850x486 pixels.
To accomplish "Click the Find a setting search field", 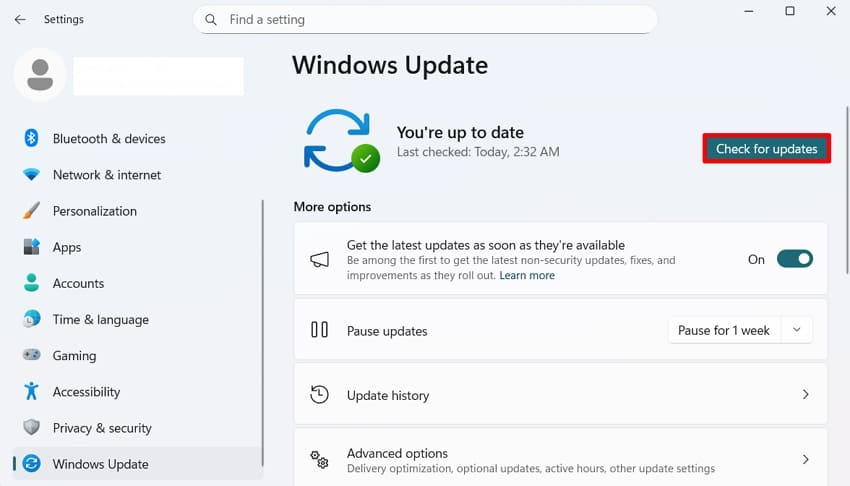I will 425,20.
